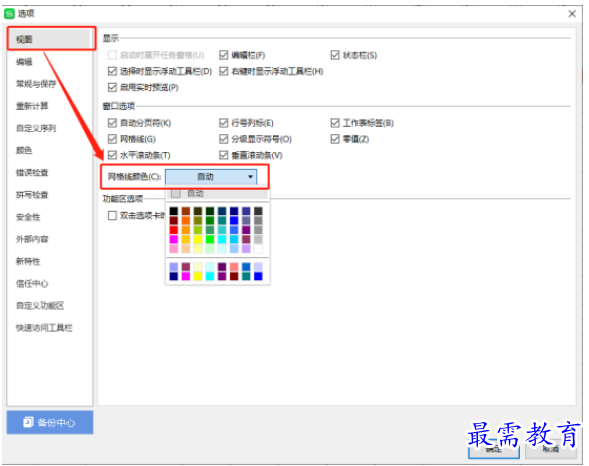The width and height of the screenshot is (589, 466).
Task: Uncheck 右键时显示浮动工具栏(H)
Action: pyautogui.click(x=224, y=71)
